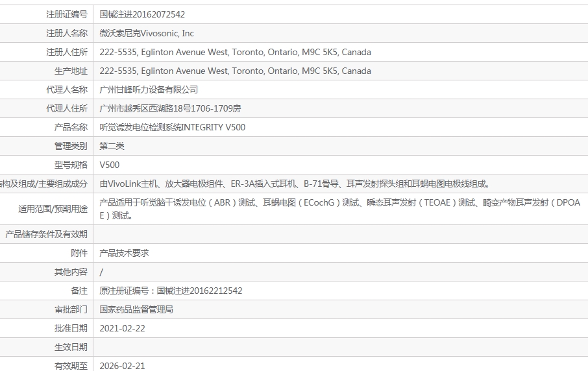588x371 pixels.
Task: Select 广州甘峰听力设备有限公司 agent name
Action: tap(149, 90)
